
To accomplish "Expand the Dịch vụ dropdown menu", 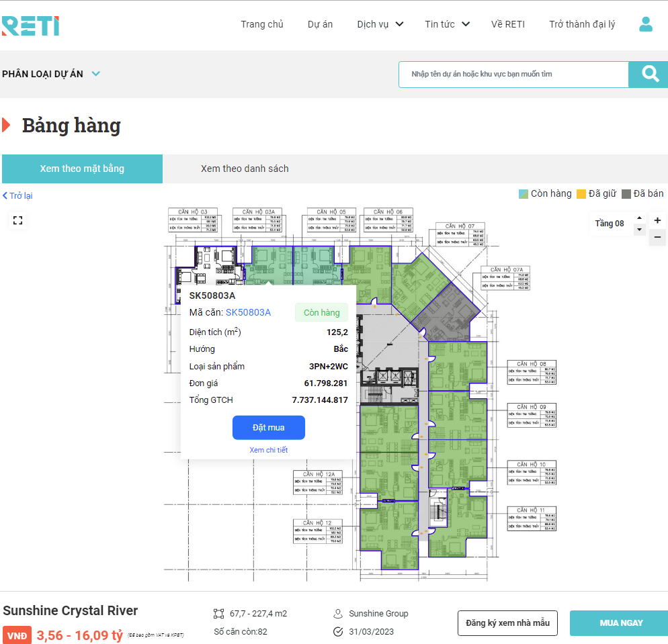I will coord(380,24).
